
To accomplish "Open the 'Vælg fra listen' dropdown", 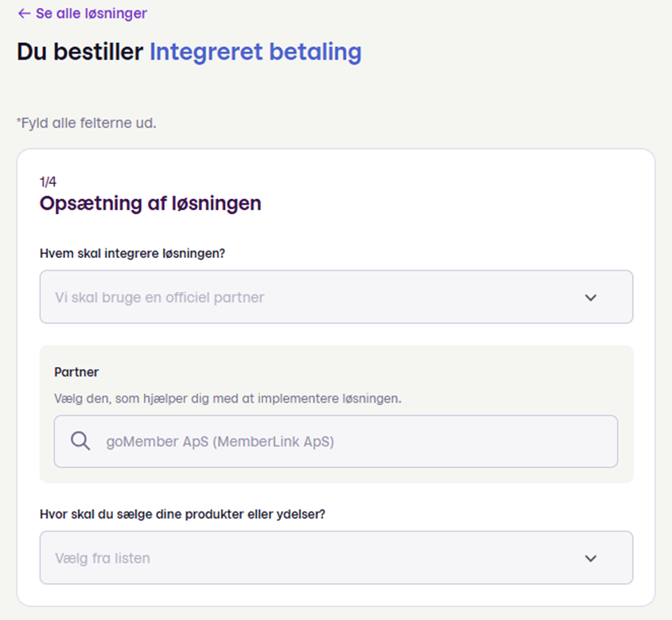I will point(336,557).
